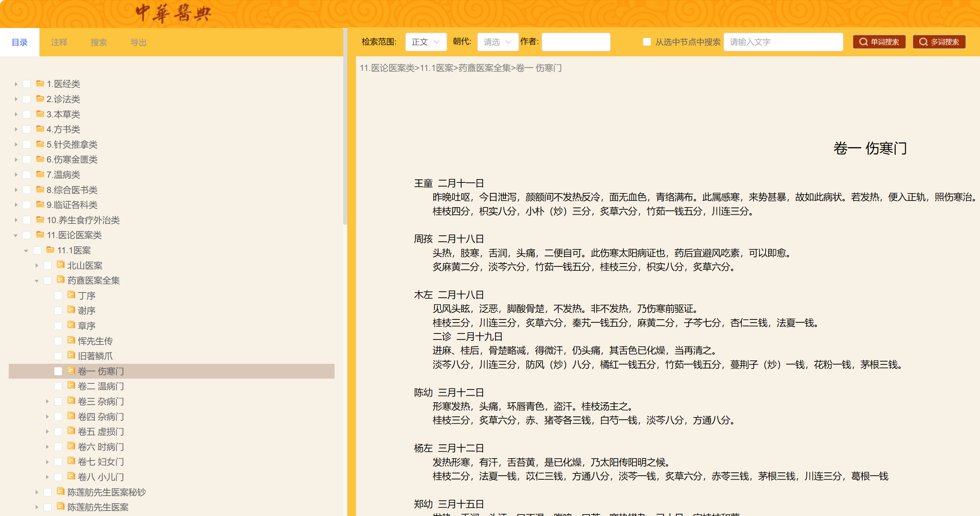The width and height of the screenshot is (980, 516).
Task: Click the book icon beside 陈莲舫先生医案
Action: (x=61, y=507)
